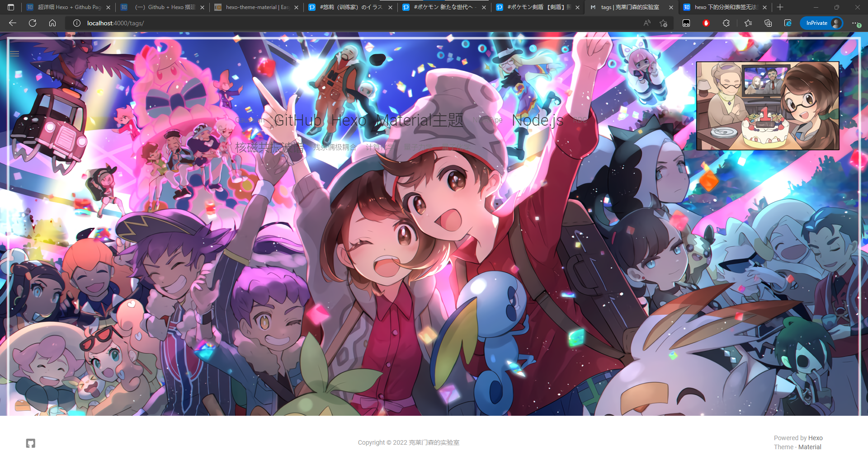The height and width of the screenshot is (470, 868).
Task: Click the InPrivate profile button
Action: (821, 23)
